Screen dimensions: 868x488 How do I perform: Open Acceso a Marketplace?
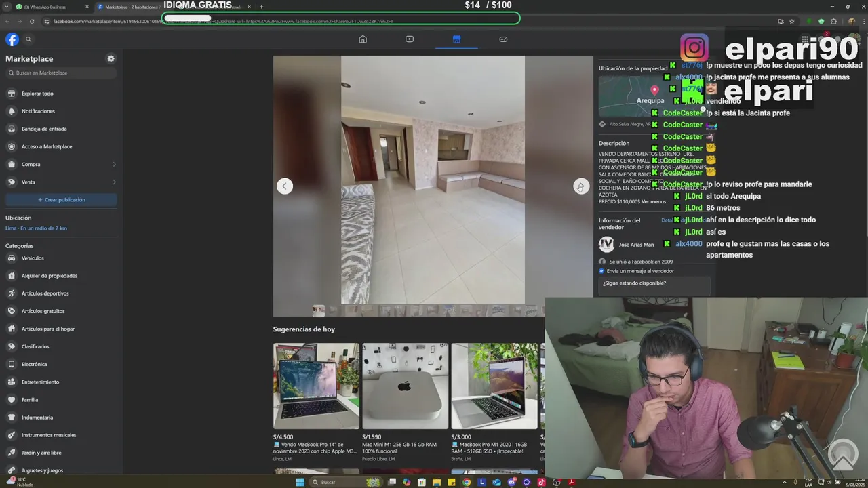pyautogui.click(x=61, y=146)
